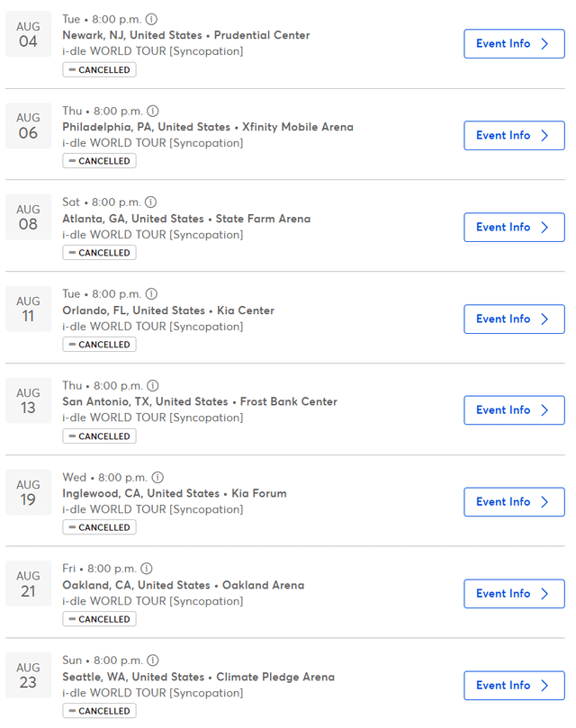576x728 pixels.
Task: Open time info icon for Philadelphia event
Action: pos(152,111)
